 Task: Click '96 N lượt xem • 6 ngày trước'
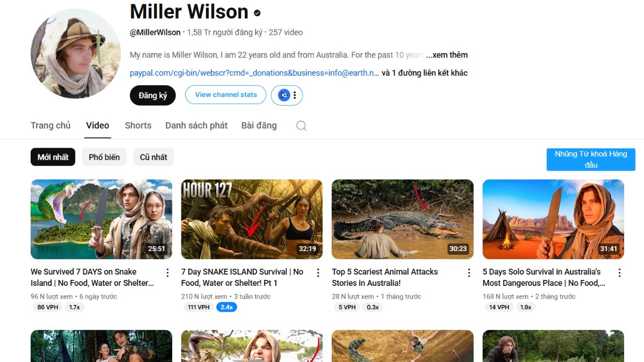click(74, 297)
